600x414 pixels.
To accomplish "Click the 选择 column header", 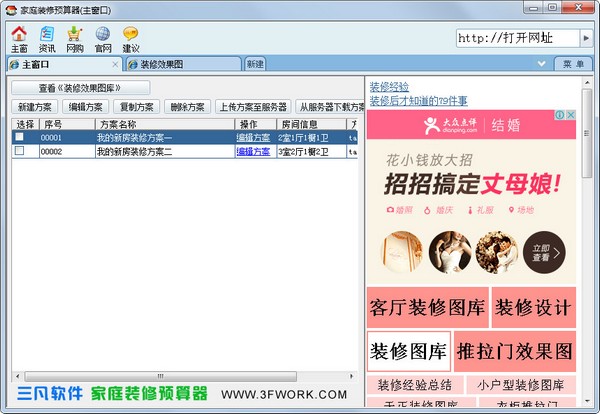I will click(26, 124).
